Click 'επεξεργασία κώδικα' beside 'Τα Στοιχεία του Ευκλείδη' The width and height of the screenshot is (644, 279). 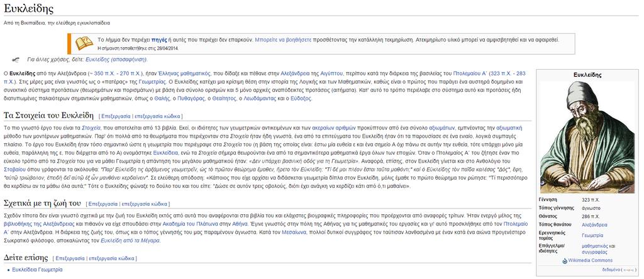coord(158,116)
